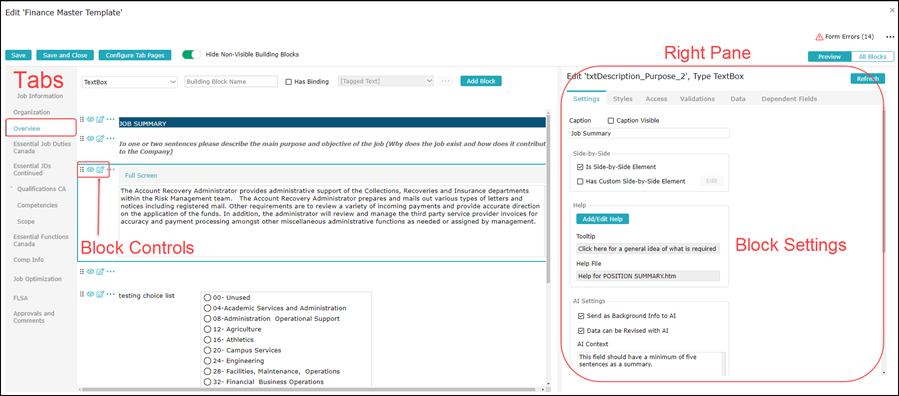Switch to the Settings tab
Screen dimensions: 899x396
587,99
